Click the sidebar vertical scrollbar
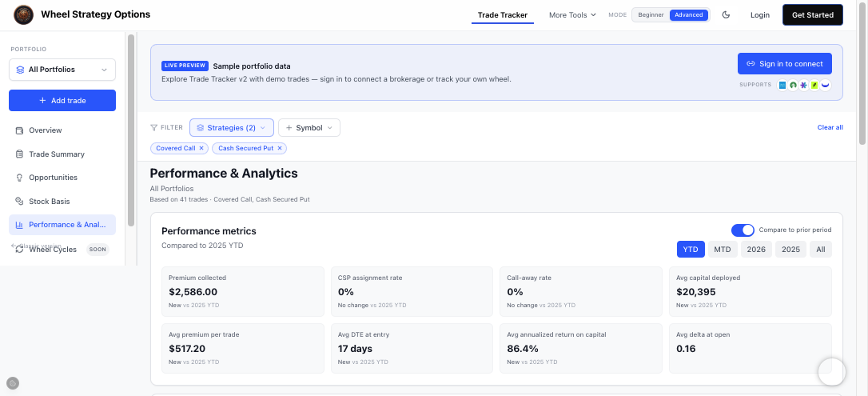Screen dimensions: 868x396 click(131, 130)
